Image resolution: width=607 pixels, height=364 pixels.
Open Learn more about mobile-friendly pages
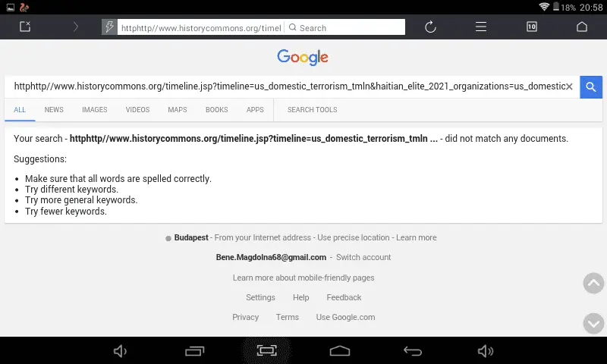[x=303, y=278]
